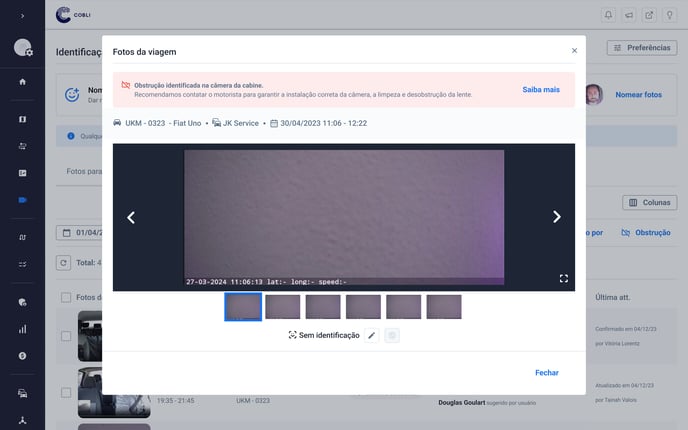Select the fourth photo thumbnail
This screenshot has width=688, height=430.
(x=363, y=307)
